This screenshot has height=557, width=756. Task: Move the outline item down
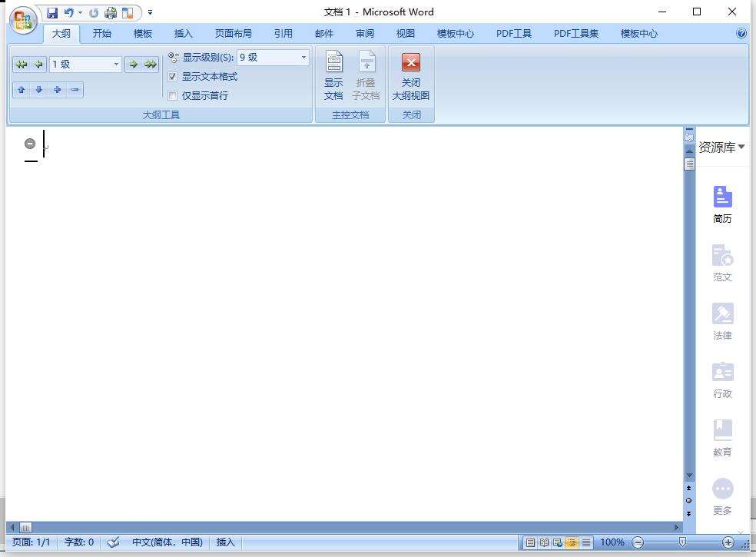pos(39,90)
